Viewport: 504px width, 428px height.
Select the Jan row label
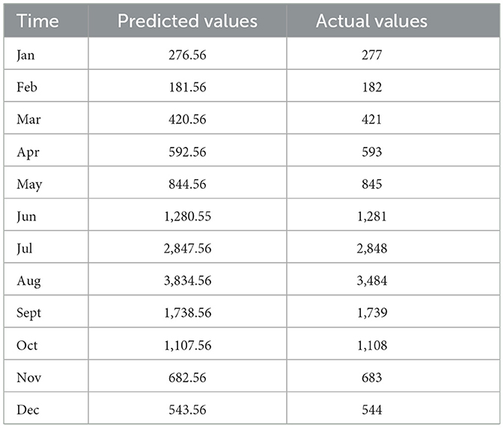click(x=26, y=55)
